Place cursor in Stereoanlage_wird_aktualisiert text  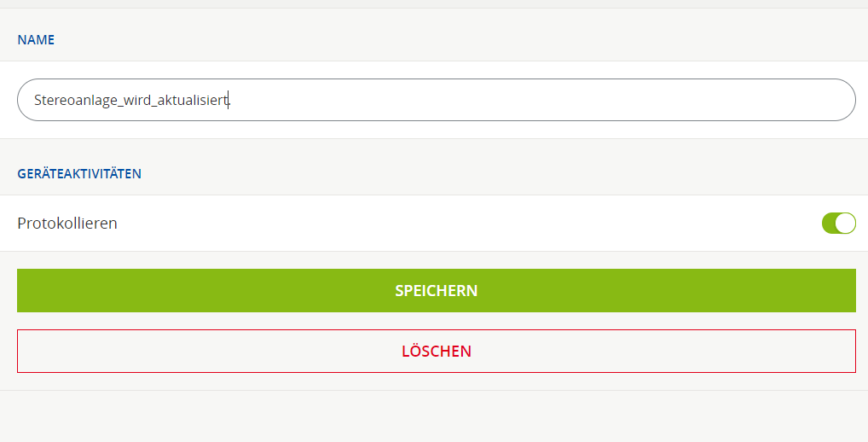[131, 100]
